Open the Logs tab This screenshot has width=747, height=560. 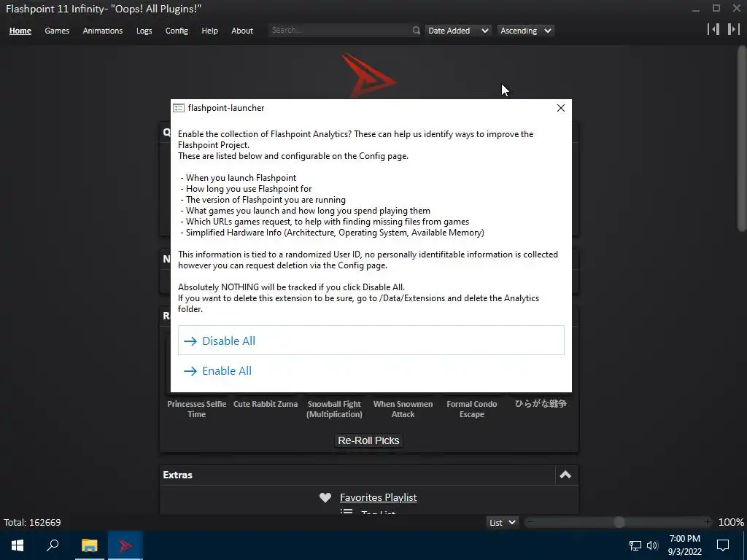click(144, 31)
